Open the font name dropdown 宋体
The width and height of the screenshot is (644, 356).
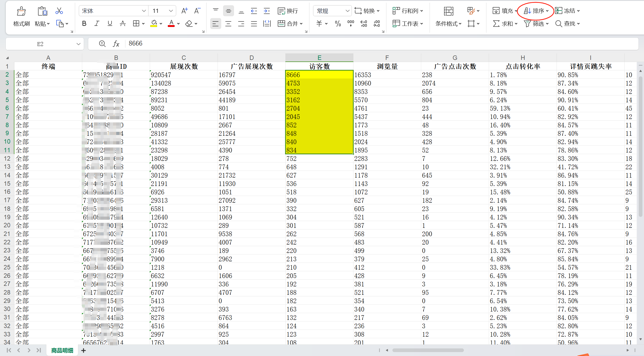click(144, 11)
